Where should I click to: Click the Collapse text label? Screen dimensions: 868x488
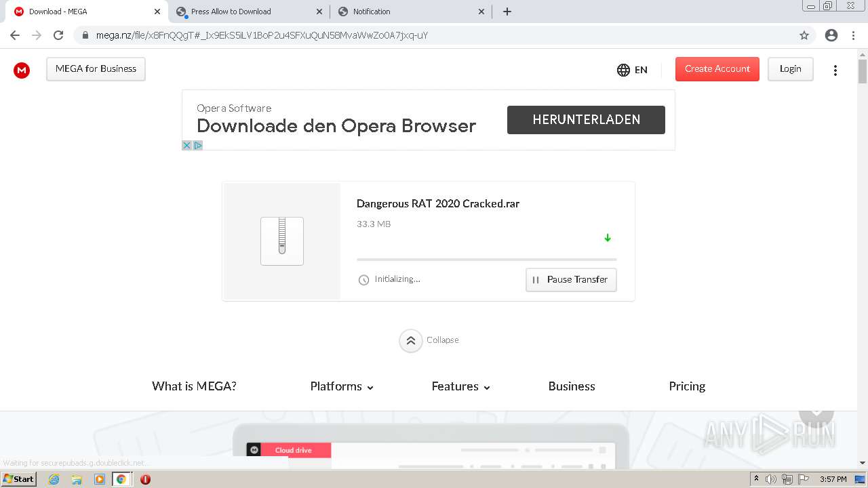(443, 340)
